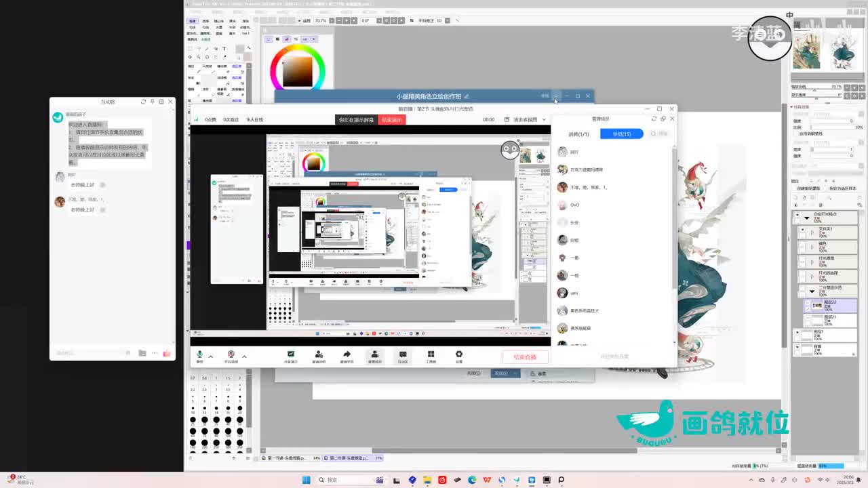Open microphone options arrow beside 静音
The height and width of the screenshot is (488, 868).
coord(210,356)
